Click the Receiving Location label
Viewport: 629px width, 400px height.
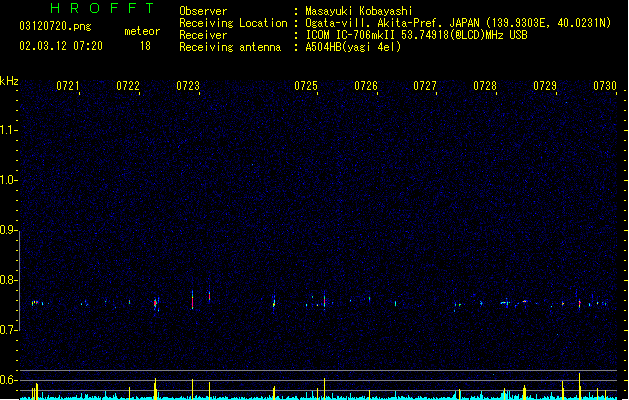[233, 23]
